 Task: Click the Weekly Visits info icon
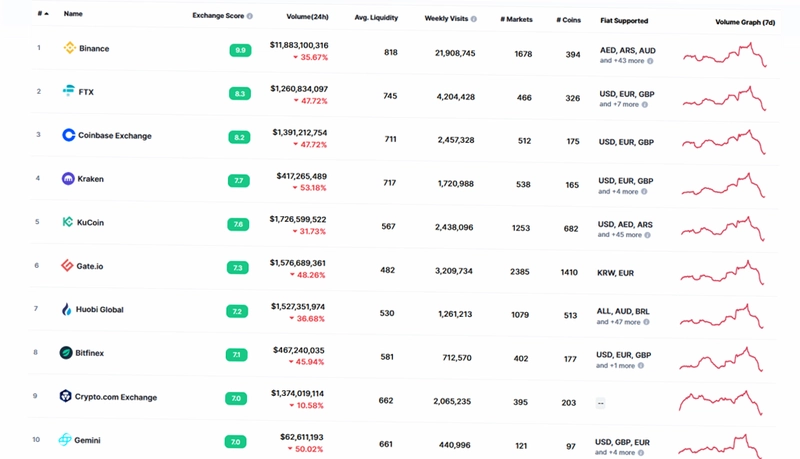473,19
